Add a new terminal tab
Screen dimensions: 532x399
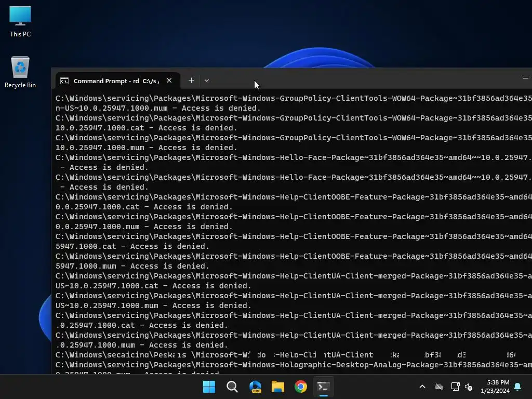pyautogui.click(x=191, y=81)
